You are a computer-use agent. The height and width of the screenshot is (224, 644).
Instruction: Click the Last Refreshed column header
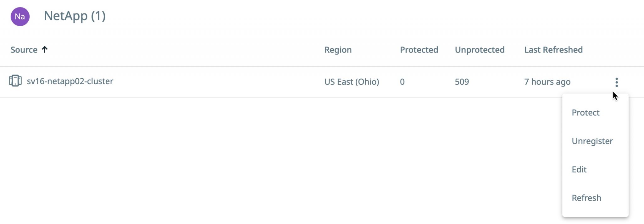point(553,50)
